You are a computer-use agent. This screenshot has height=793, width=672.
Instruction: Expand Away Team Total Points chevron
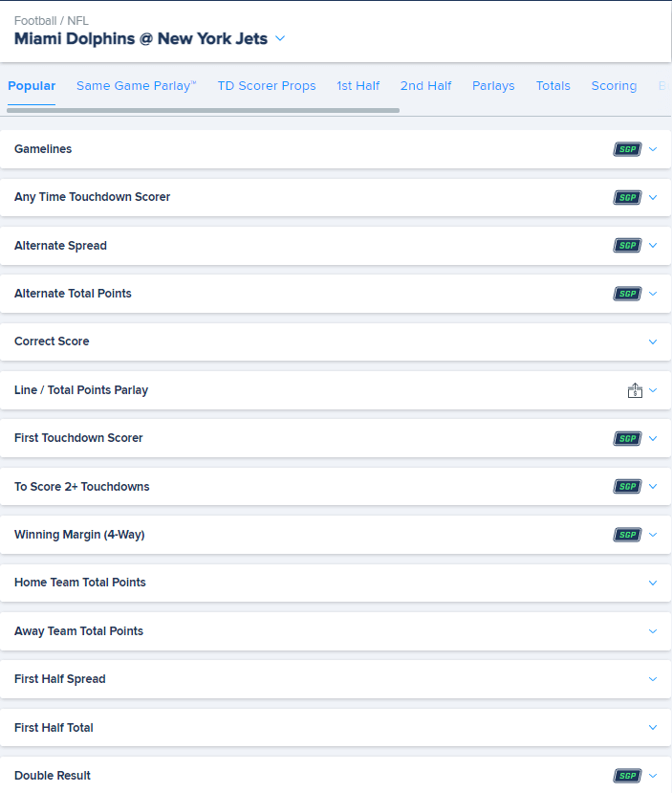[x=653, y=631]
